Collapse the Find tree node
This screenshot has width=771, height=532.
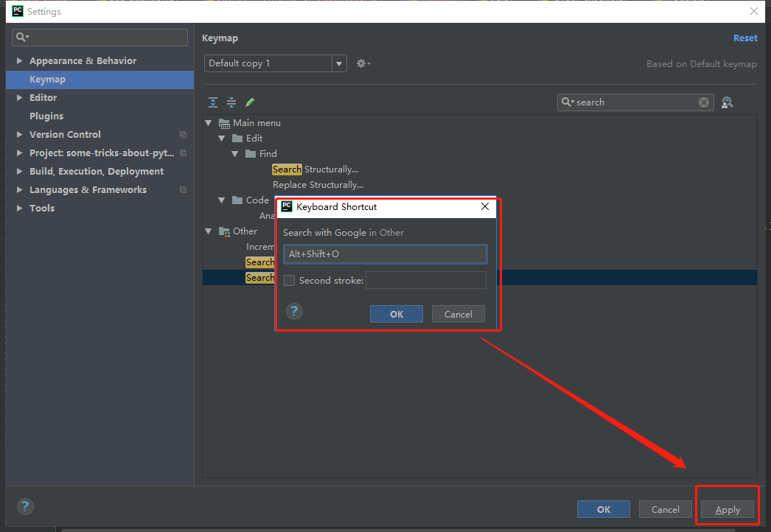point(235,153)
